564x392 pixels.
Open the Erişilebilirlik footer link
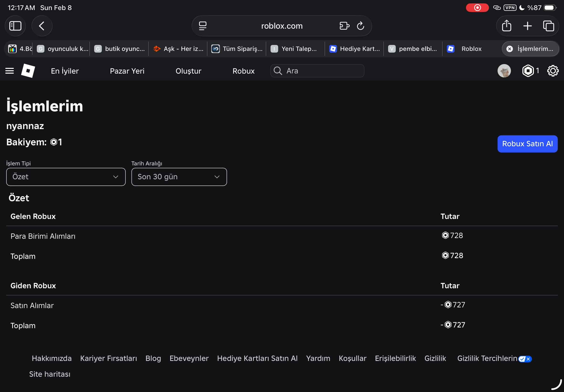click(x=395, y=359)
